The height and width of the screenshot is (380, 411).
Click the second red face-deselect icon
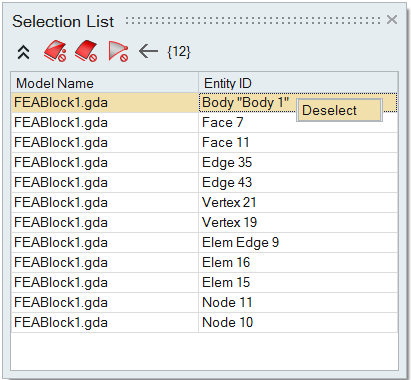pyautogui.click(x=86, y=51)
